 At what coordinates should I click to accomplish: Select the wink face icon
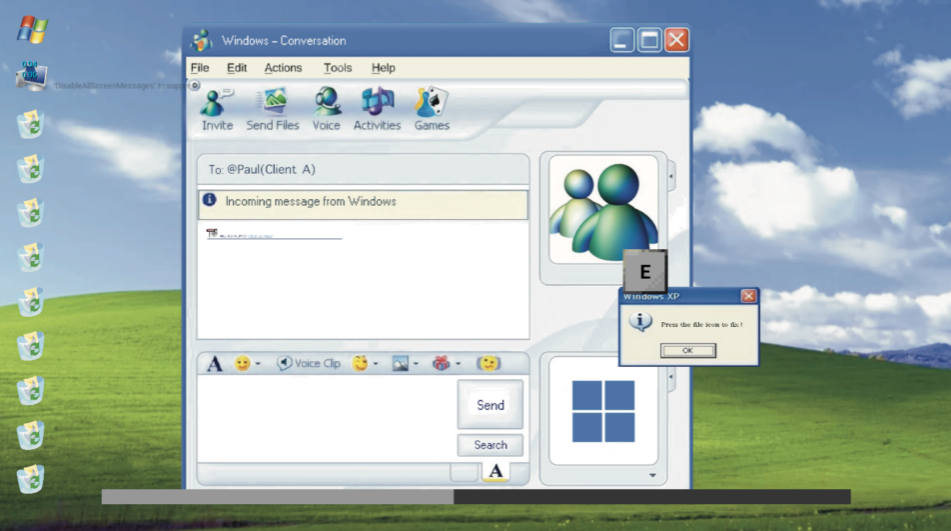click(360, 363)
